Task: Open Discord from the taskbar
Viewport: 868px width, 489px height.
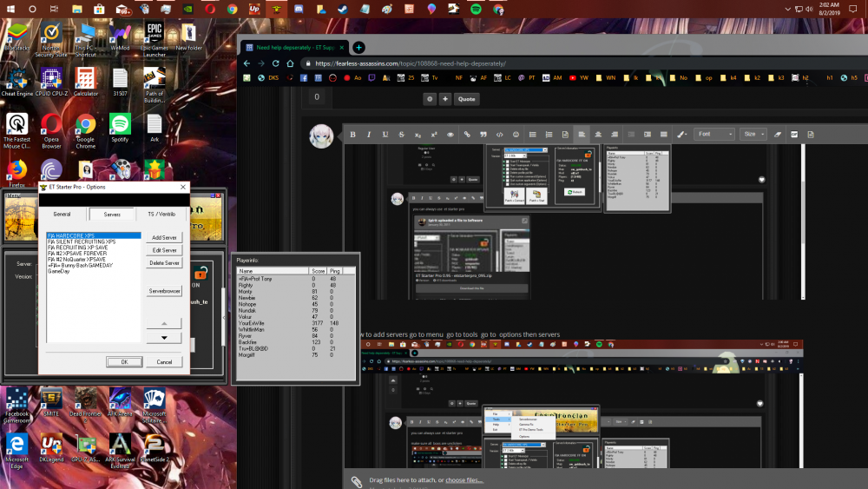Action: 299,9
